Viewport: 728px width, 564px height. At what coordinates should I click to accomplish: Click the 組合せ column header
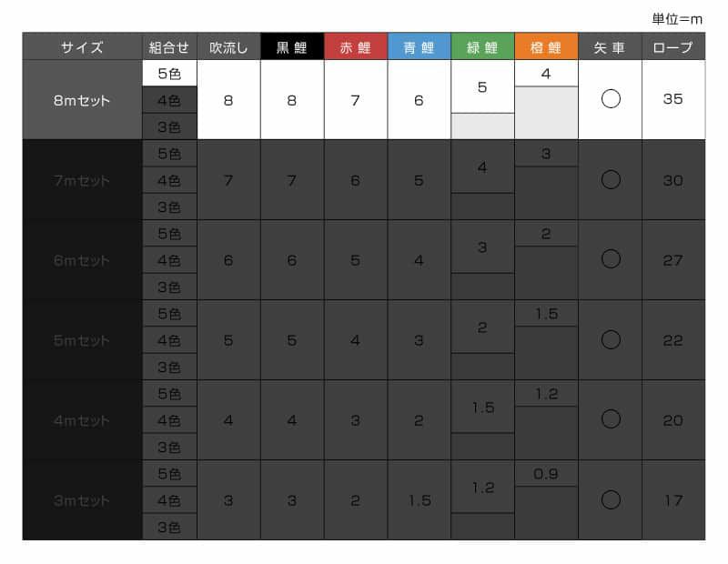(x=169, y=47)
